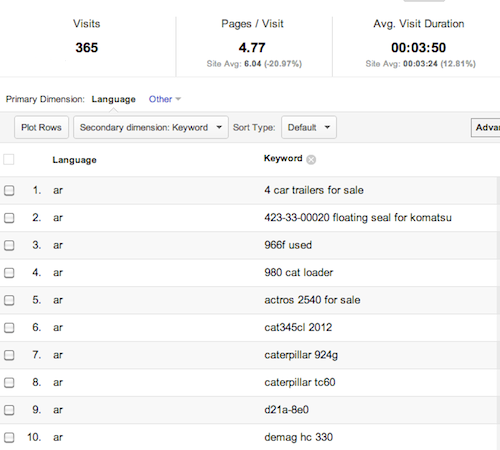Click the visits value 365
Image resolution: width=500 pixels, height=450 pixels.
tap(87, 47)
